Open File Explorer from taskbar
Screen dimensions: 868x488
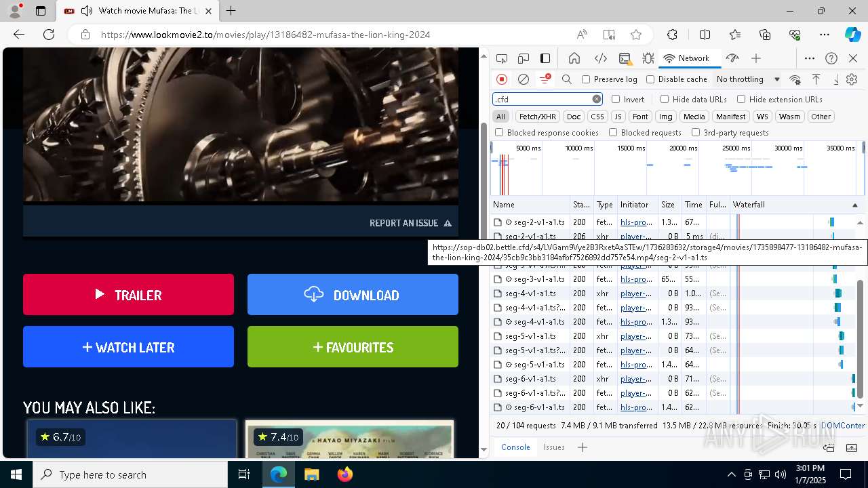point(312,474)
